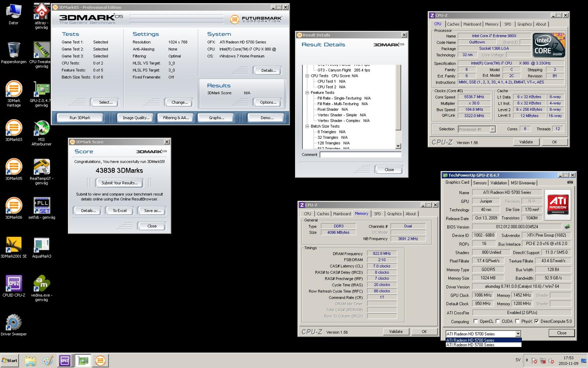Switch to GPU-Z taskbar button
This screenshot has height=368, width=588.
tap(83, 361)
